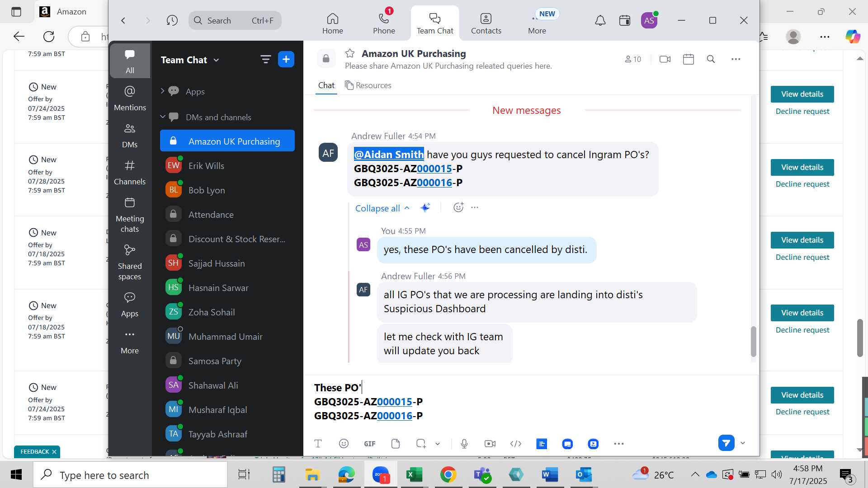Screen dimensions: 868x488
Task: Open Shared spaces in sidebar
Action: [130, 262]
